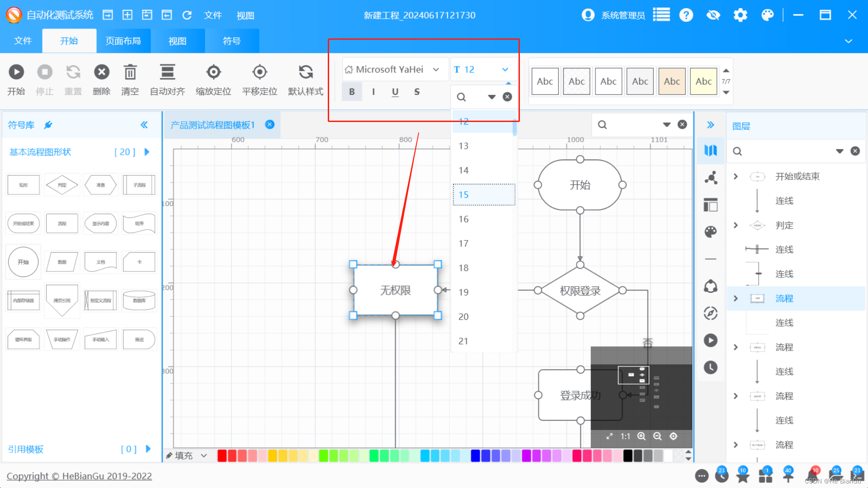The height and width of the screenshot is (488, 868).
Task: Click the 删除 delete icon
Action: point(101,72)
